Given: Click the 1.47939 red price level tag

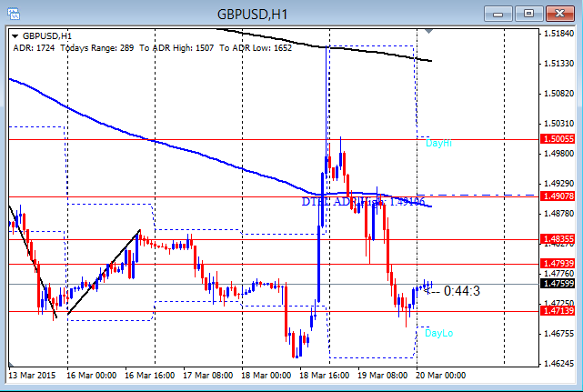Looking at the screenshot, I should tap(558, 264).
